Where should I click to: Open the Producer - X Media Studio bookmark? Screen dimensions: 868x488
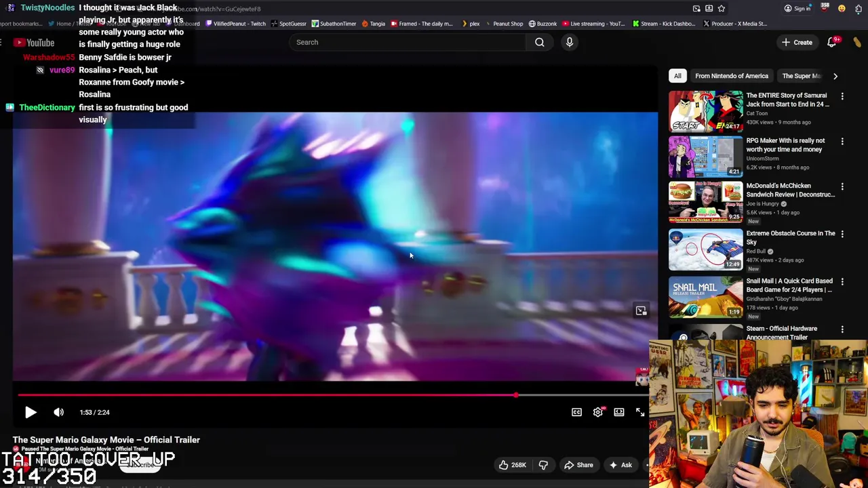pos(735,24)
